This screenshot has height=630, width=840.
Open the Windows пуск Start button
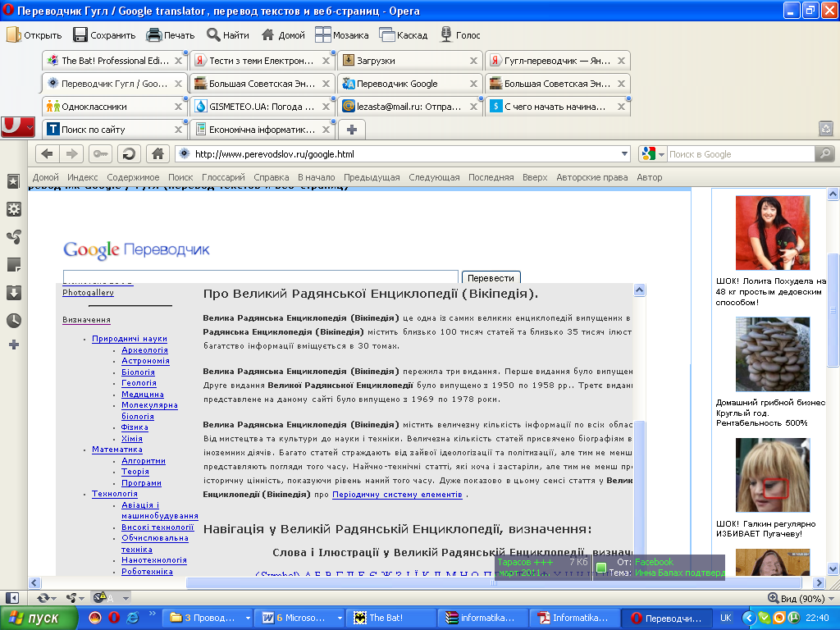pos(39,618)
